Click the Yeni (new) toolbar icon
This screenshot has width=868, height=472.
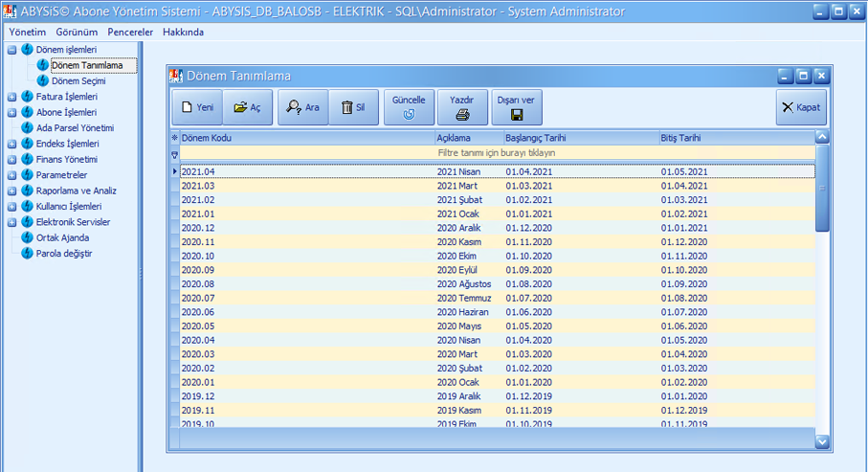pos(188,108)
